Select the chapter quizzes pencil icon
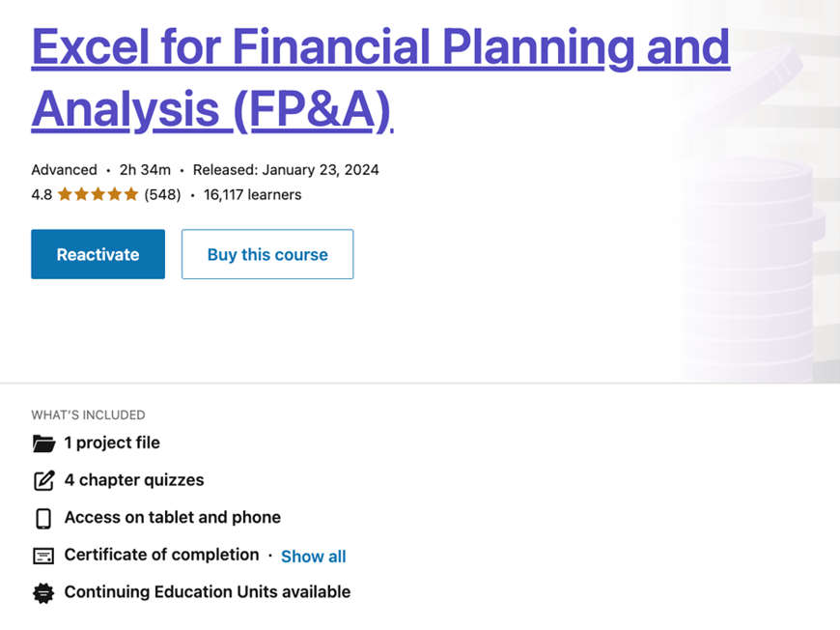Screen dimensions: 840x630 click(43, 479)
